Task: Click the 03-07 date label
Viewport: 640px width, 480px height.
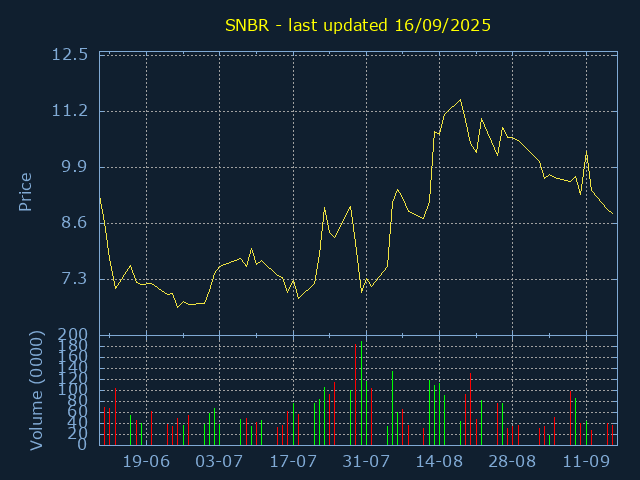Action: point(219,462)
